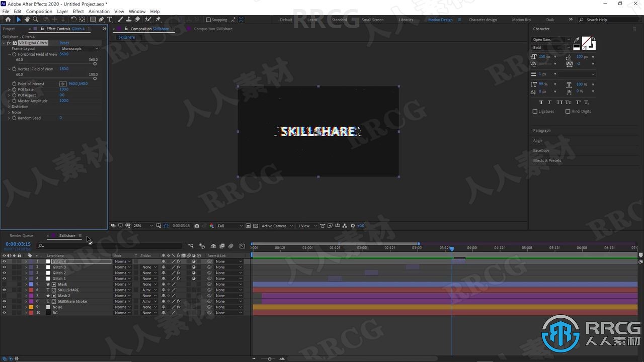Select the Brush tool
644x362 pixels.
pyautogui.click(x=121, y=20)
